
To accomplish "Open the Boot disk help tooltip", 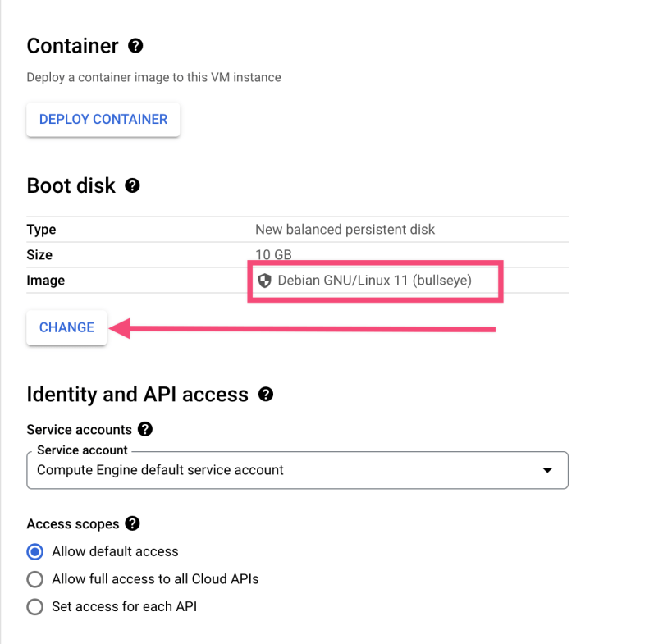I will coord(132,185).
